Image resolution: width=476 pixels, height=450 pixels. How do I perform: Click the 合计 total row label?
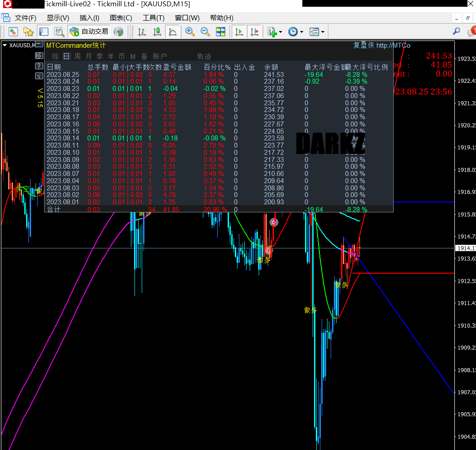(54, 210)
